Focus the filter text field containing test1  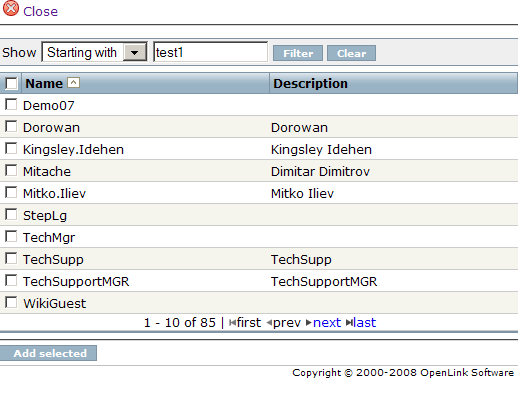[210, 52]
